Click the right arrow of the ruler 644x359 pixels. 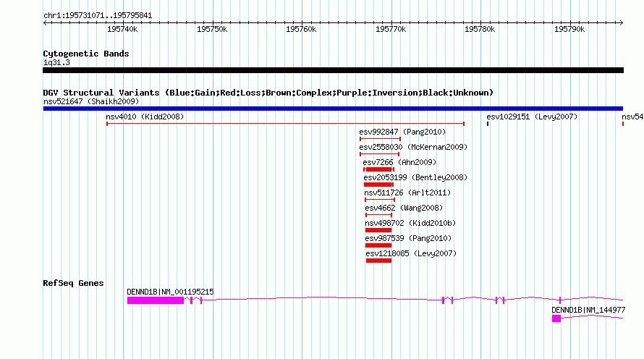click(x=622, y=23)
